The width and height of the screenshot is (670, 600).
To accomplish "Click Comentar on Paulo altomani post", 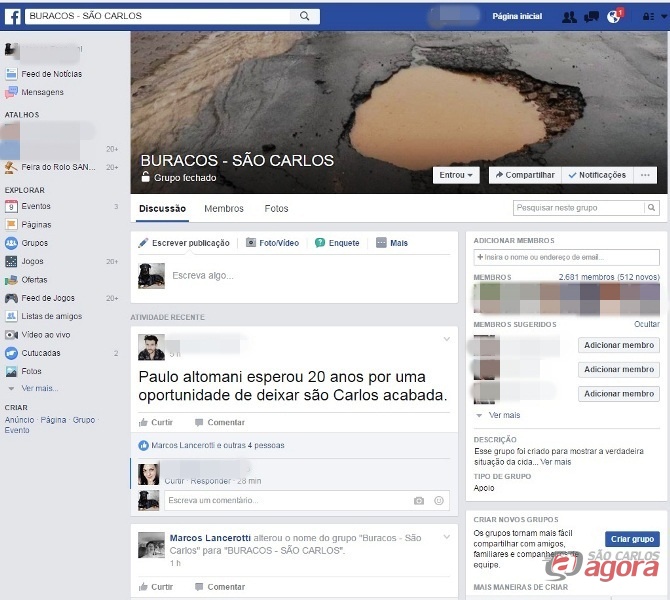I will [x=220, y=423].
